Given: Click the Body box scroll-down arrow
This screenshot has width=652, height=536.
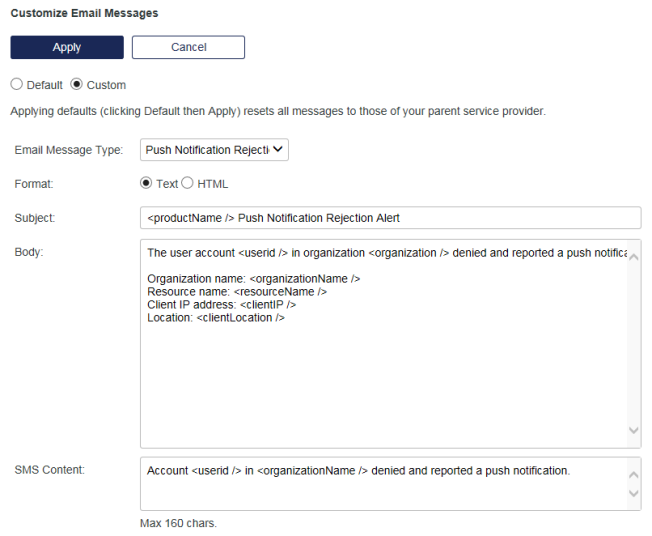Looking at the screenshot, I should click(633, 430).
